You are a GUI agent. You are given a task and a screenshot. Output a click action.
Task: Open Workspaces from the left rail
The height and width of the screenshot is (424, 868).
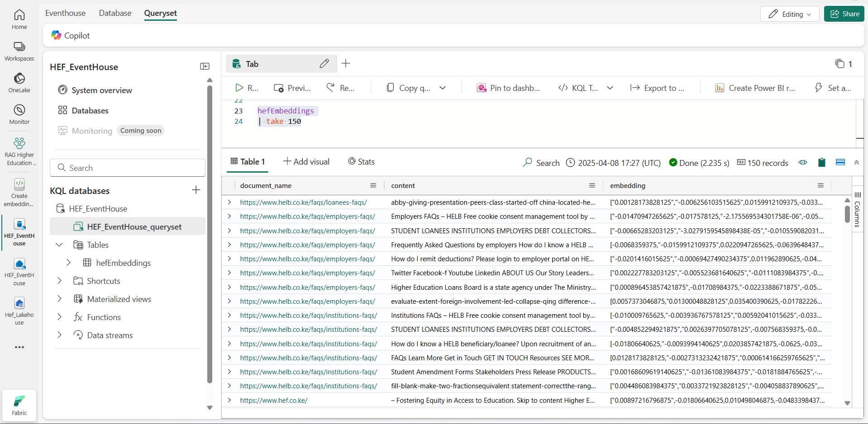[x=19, y=52]
